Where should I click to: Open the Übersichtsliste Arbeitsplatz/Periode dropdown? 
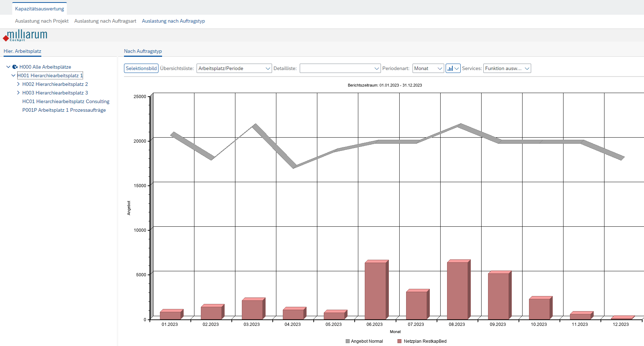click(234, 68)
